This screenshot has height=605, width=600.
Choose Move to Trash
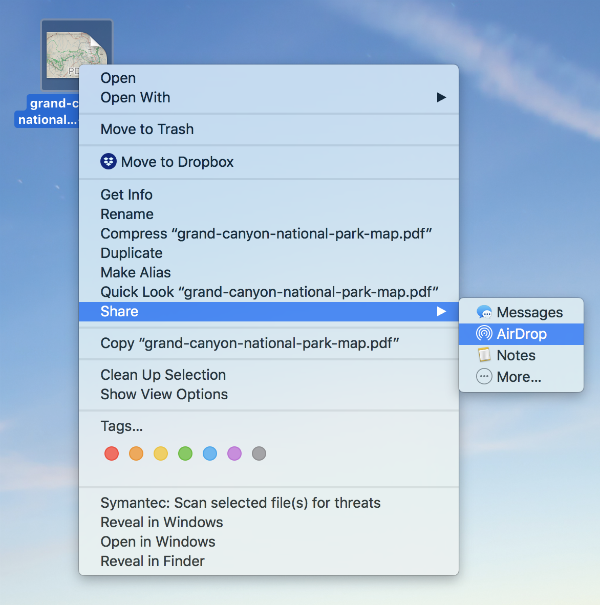pyautogui.click(x=147, y=129)
